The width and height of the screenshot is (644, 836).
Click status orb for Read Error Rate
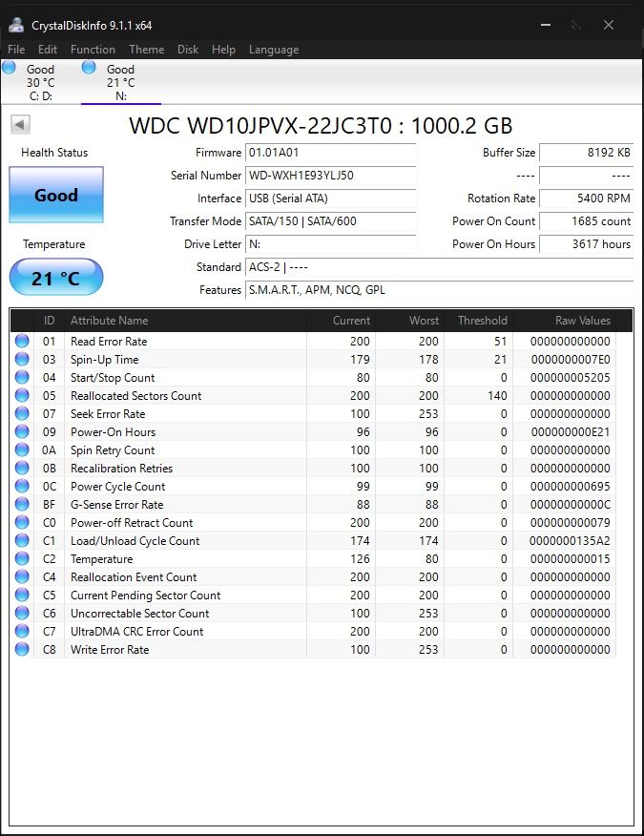coord(22,341)
